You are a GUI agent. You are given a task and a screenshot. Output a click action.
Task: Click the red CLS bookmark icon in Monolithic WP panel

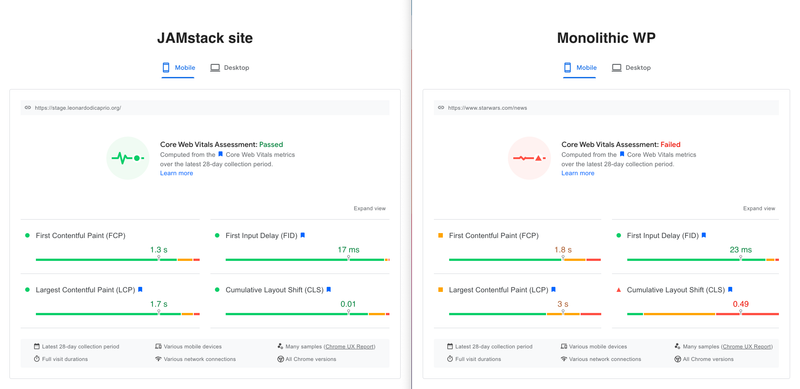(x=730, y=289)
